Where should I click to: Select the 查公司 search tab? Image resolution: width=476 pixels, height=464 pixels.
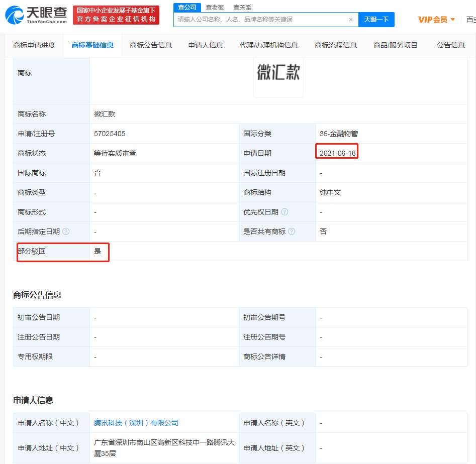point(187,7)
